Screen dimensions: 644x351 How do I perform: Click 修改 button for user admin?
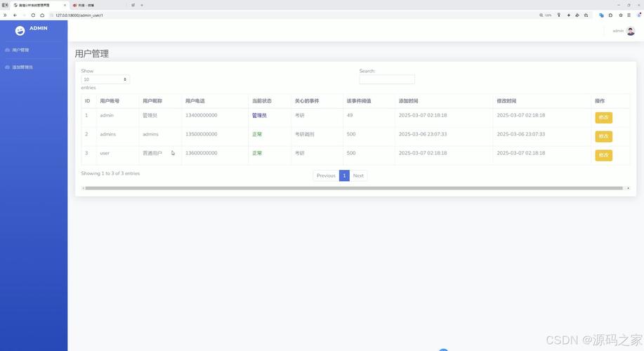(603, 117)
